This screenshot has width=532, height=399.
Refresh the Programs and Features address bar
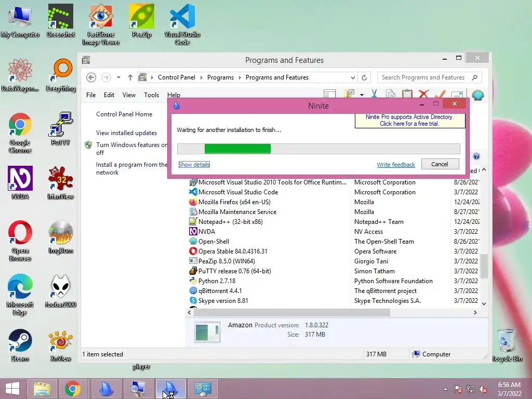coord(364,77)
